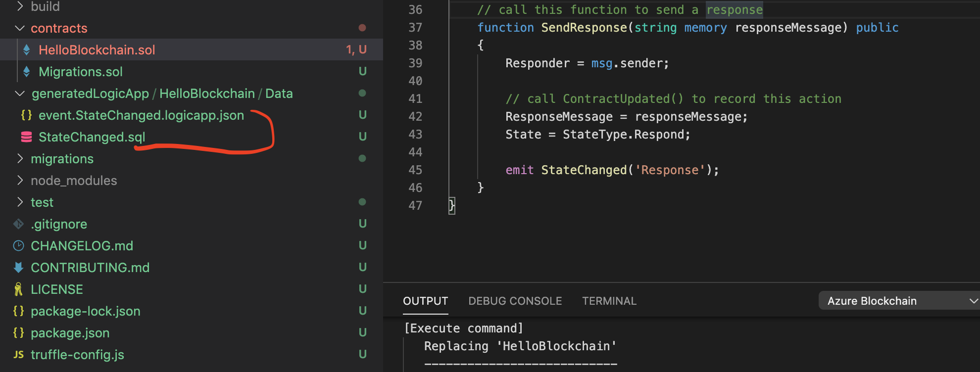Image resolution: width=980 pixels, height=372 pixels.
Task: Click the git icon beside .gitignore
Action: click(x=18, y=224)
